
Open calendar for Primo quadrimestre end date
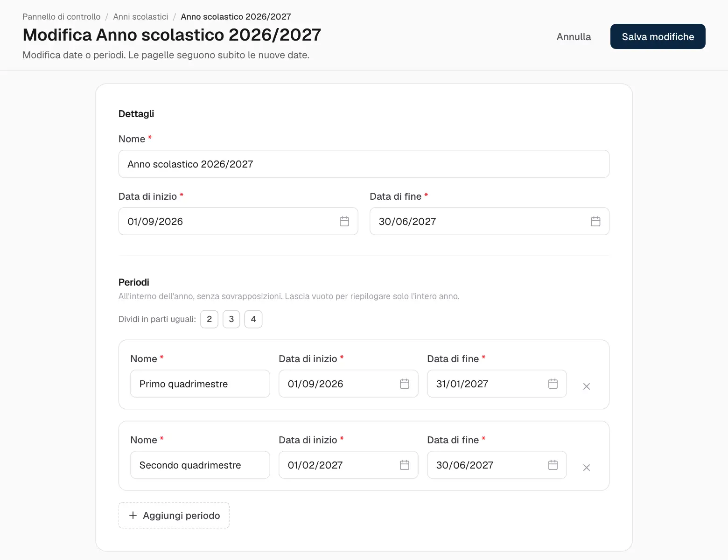point(553,384)
